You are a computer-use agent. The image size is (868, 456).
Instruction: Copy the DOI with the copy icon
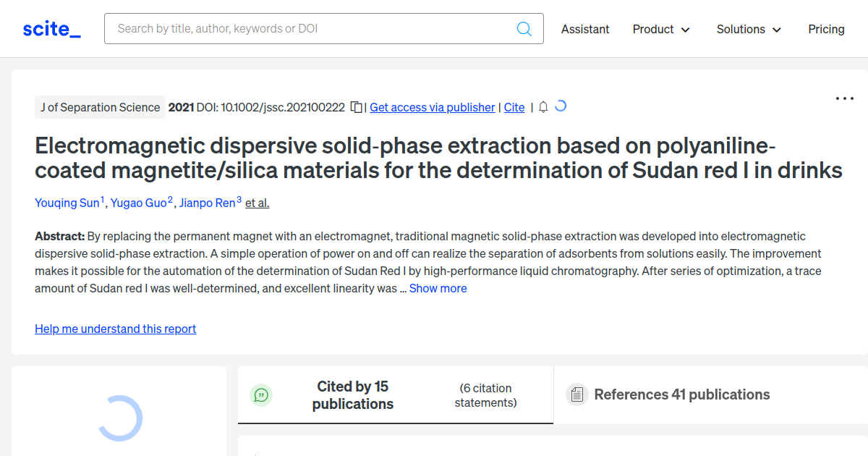tap(356, 107)
